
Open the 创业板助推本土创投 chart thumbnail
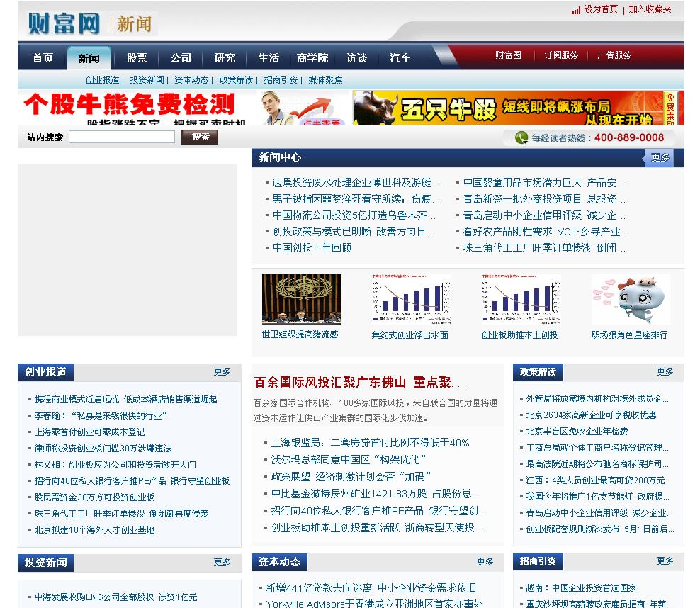point(521,299)
